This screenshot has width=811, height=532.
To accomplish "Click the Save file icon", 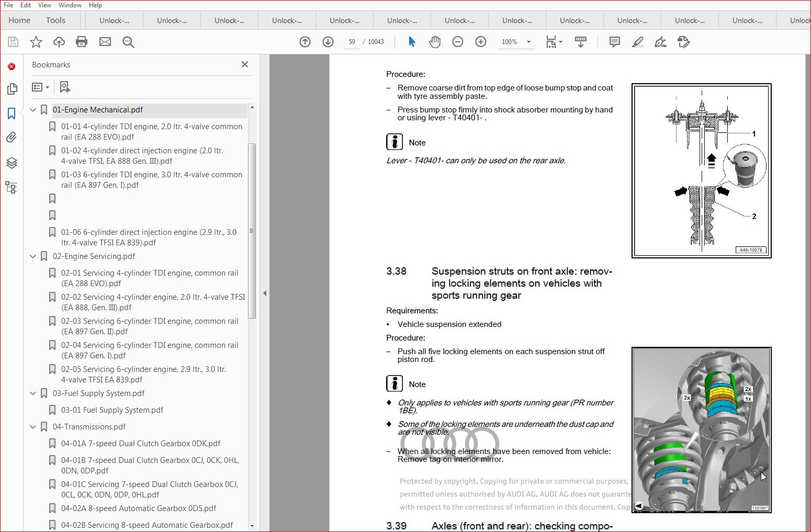I will (13, 42).
